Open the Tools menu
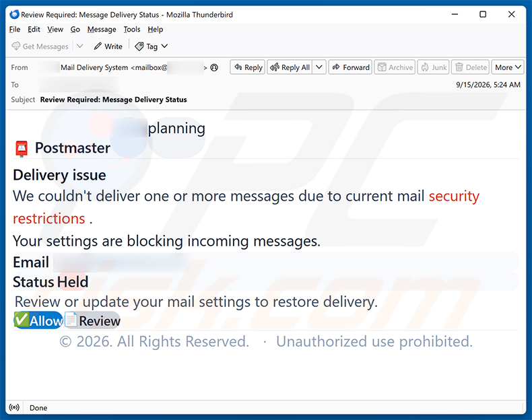The height and width of the screenshot is (420, 532). pos(131,30)
